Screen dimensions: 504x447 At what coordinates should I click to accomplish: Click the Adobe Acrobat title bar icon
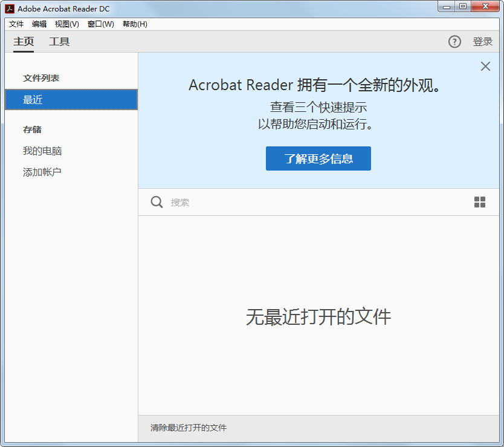(10, 8)
